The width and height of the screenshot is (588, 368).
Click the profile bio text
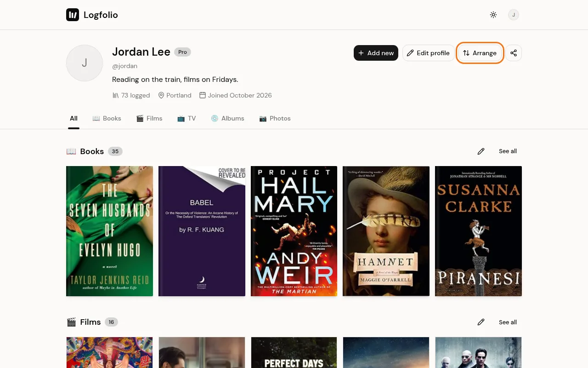tap(175, 80)
